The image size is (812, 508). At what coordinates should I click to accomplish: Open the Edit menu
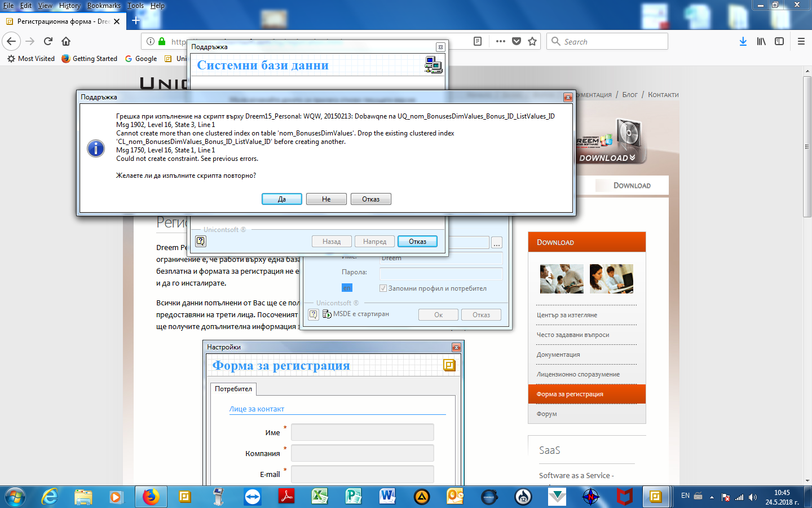pos(26,6)
